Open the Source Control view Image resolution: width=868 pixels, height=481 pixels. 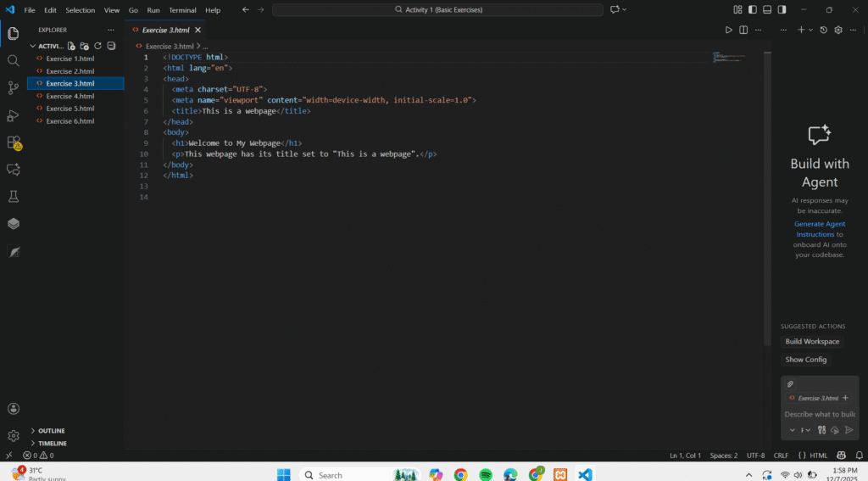(13, 87)
